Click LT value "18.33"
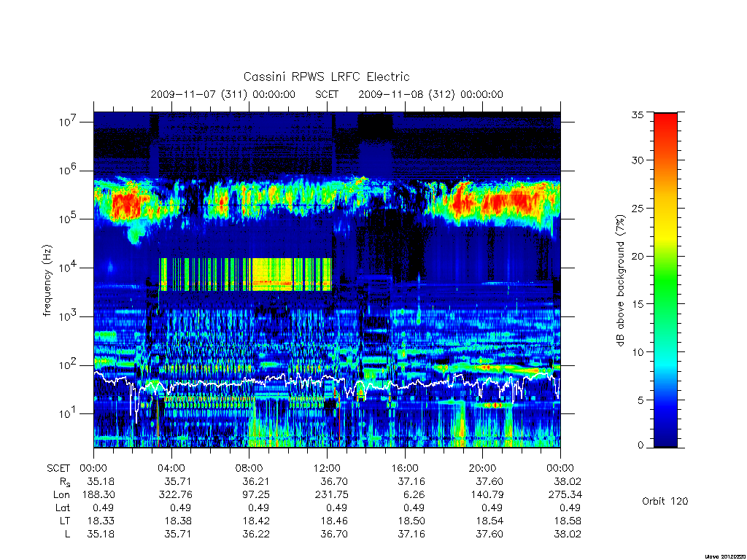Viewport: 747px width, 560px height. point(101,521)
